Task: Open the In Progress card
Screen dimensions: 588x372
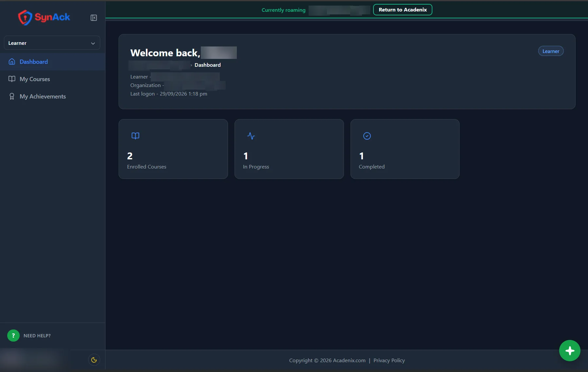Action: point(289,149)
